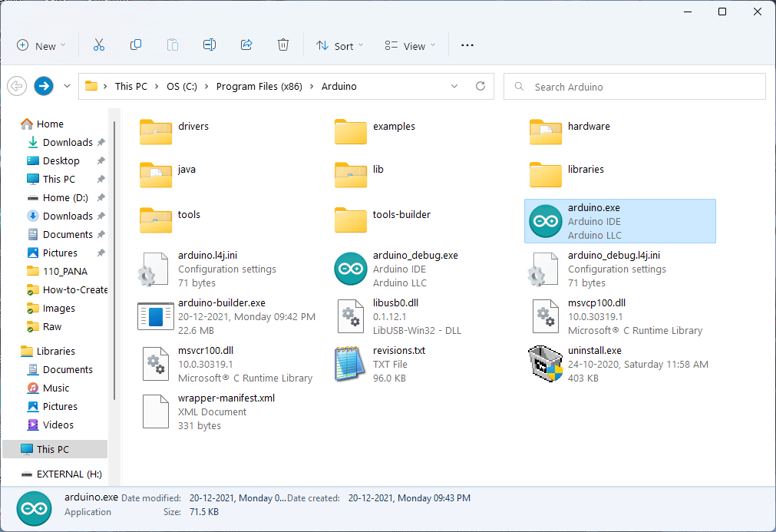This screenshot has height=532, width=776.
Task: Expand chevron after OS (C:) in breadcrumb
Action: pyautogui.click(x=206, y=87)
